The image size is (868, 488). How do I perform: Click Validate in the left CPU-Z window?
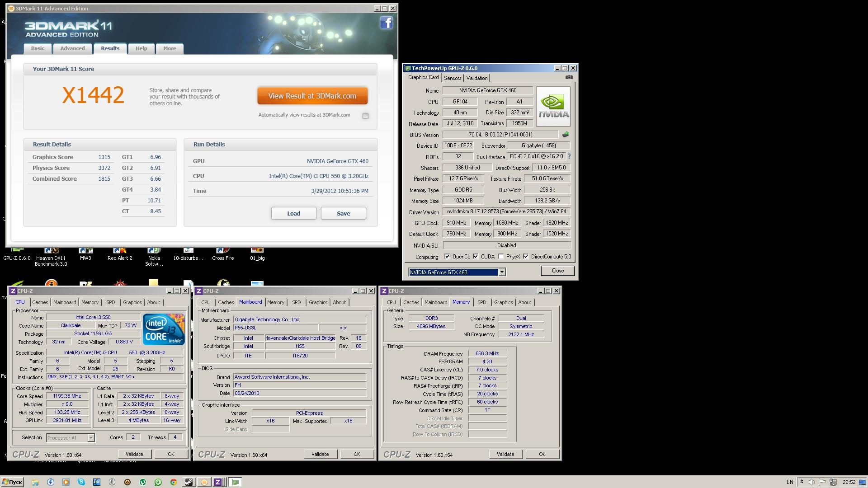(134, 454)
